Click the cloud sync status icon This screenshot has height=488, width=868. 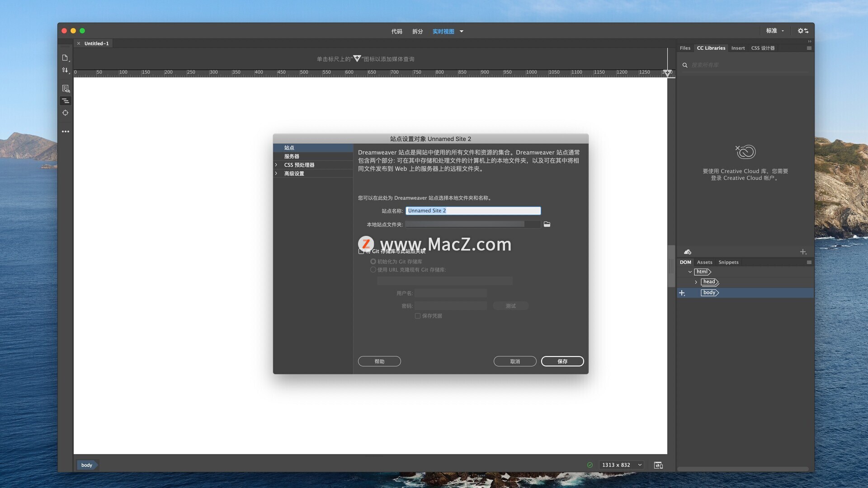tap(688, 252)
